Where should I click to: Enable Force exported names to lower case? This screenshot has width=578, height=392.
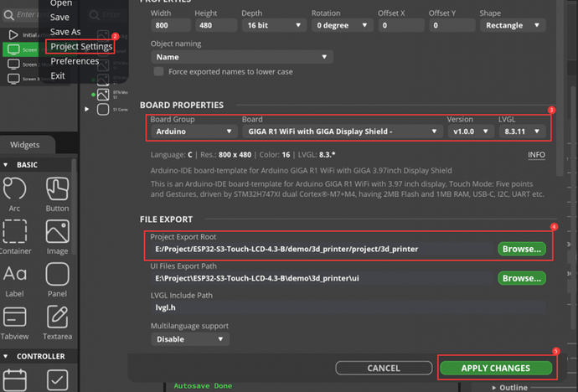point(159,71)
